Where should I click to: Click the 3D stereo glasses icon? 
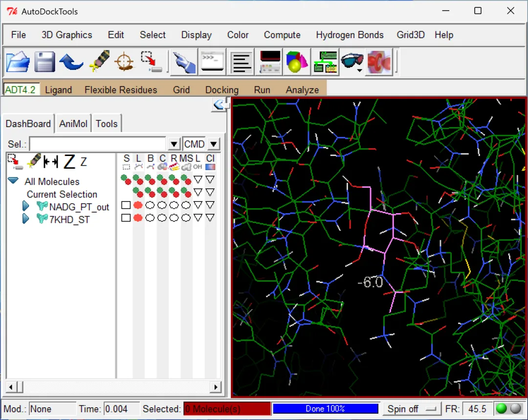click(352, 62)
